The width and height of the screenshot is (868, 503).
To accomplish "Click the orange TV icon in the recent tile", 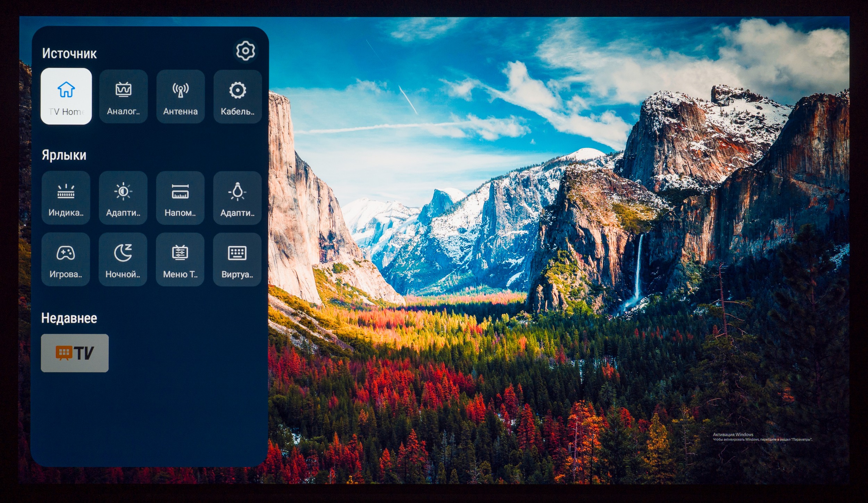I will pyautogui.click(x=66, y=353).
